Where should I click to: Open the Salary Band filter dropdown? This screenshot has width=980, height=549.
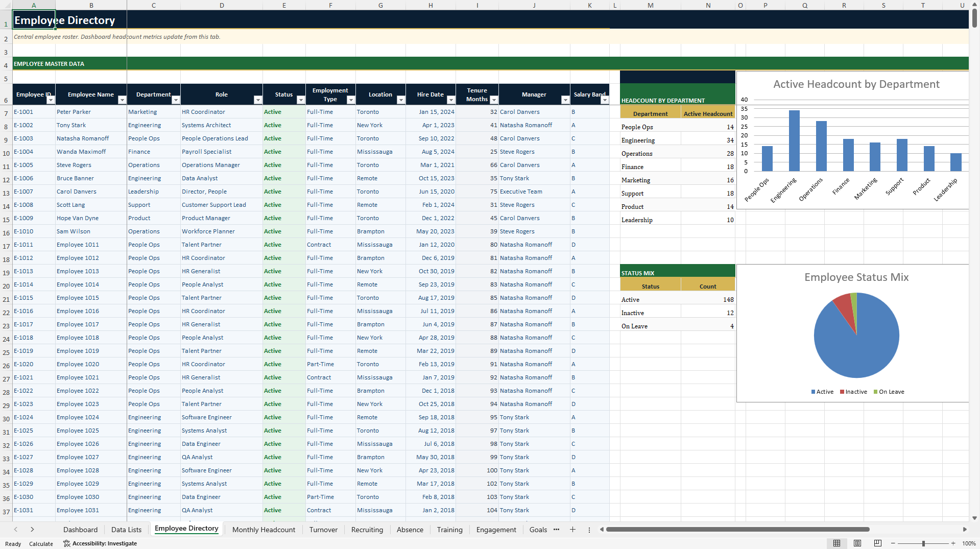point(605,100)
